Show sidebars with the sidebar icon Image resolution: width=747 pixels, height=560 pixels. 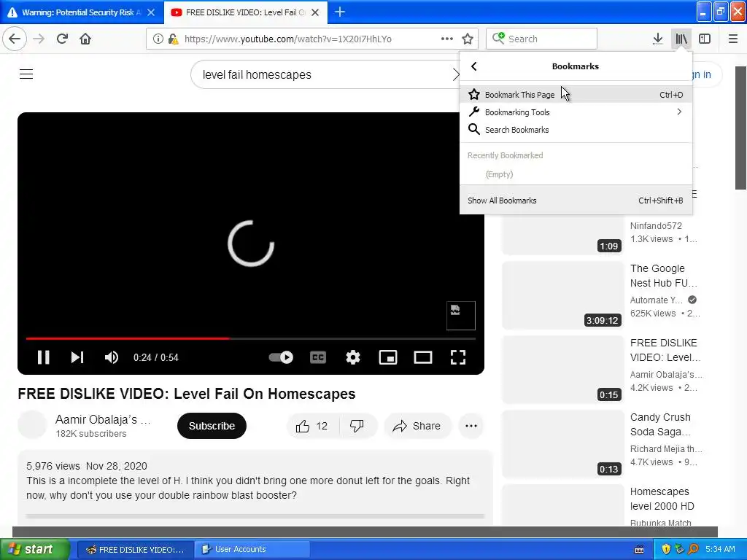705,39
